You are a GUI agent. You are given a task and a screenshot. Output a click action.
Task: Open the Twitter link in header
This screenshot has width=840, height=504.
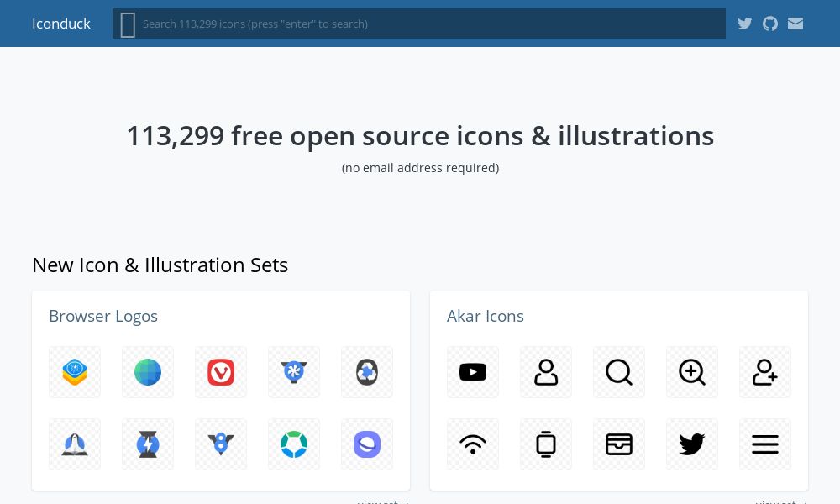(744, 24)
